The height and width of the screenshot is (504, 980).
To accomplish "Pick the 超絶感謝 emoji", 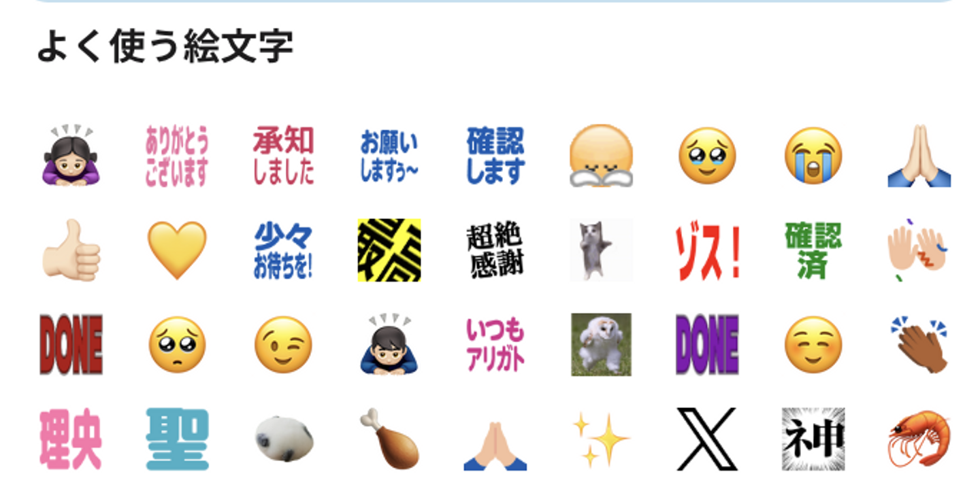I will pyautogui.click(x=495, y=250).
